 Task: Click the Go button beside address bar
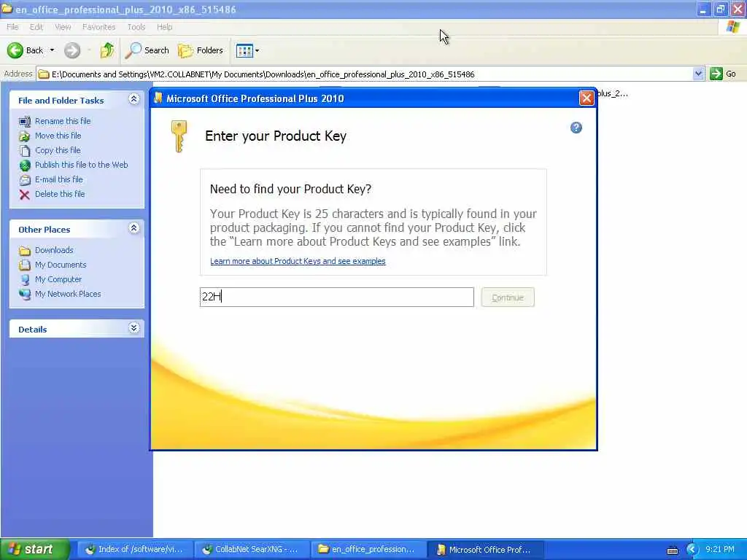pyautogui.click(x=723, y=74)
